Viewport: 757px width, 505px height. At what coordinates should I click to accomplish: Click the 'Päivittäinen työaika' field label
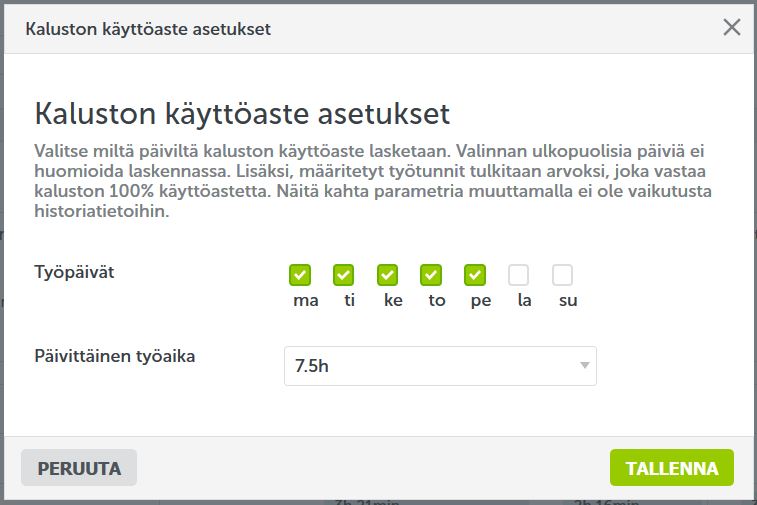click(115, 356)
